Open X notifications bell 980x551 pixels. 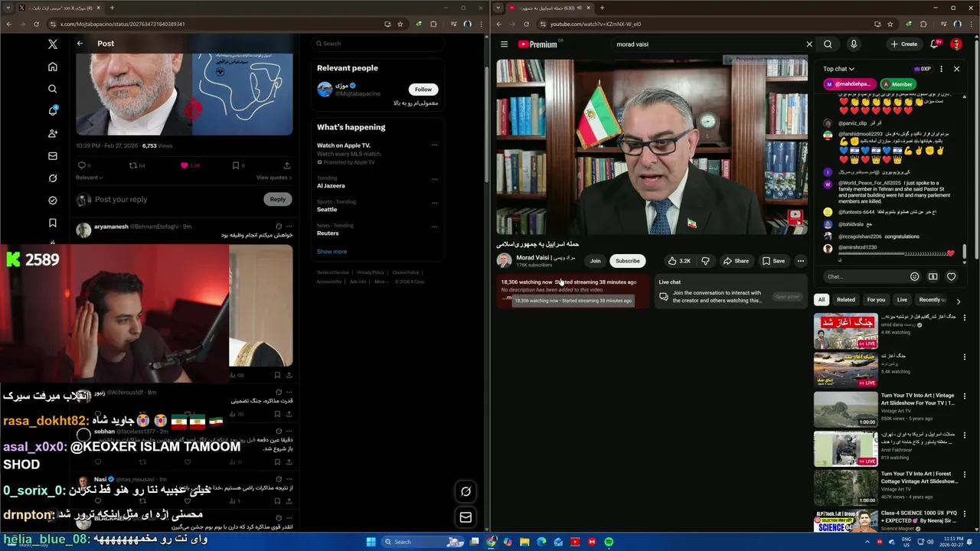pos(53,111)
